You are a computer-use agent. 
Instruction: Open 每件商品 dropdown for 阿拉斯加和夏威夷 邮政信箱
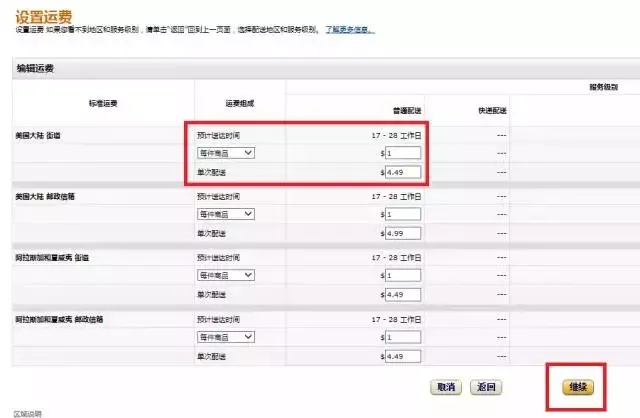pos(226,337)
